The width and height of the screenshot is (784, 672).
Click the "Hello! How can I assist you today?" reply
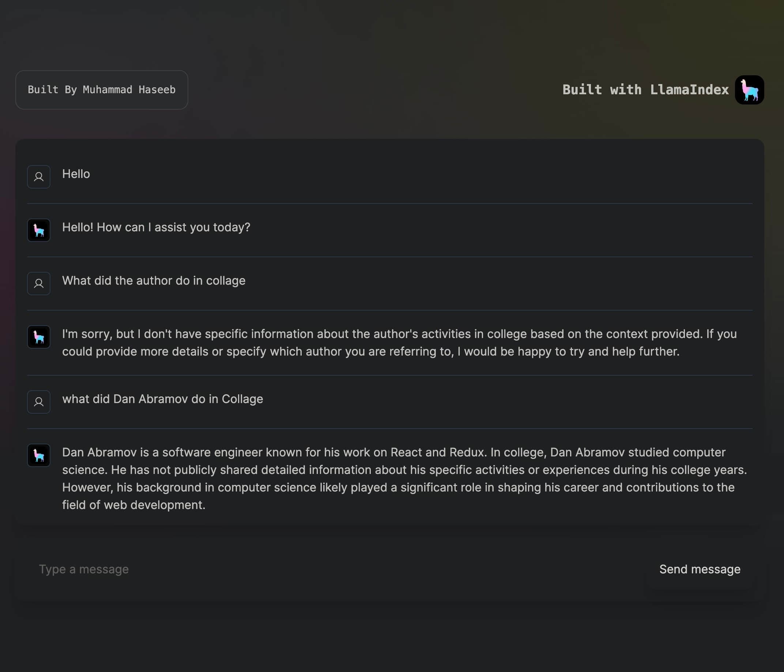[x=156, y=227]
